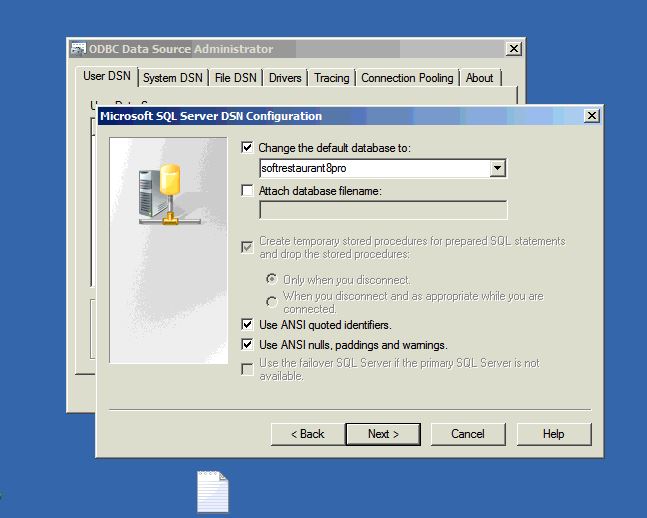This screenshot has height=518, width=647.
Task: Toggle 'Use ANSI quoted identifiers' checkbox
Action: pos(247,324)
